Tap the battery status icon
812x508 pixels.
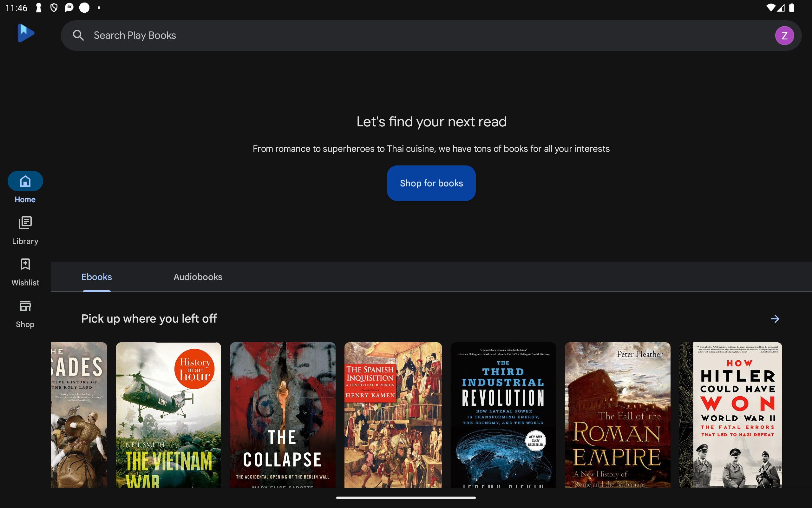[791, 8]
